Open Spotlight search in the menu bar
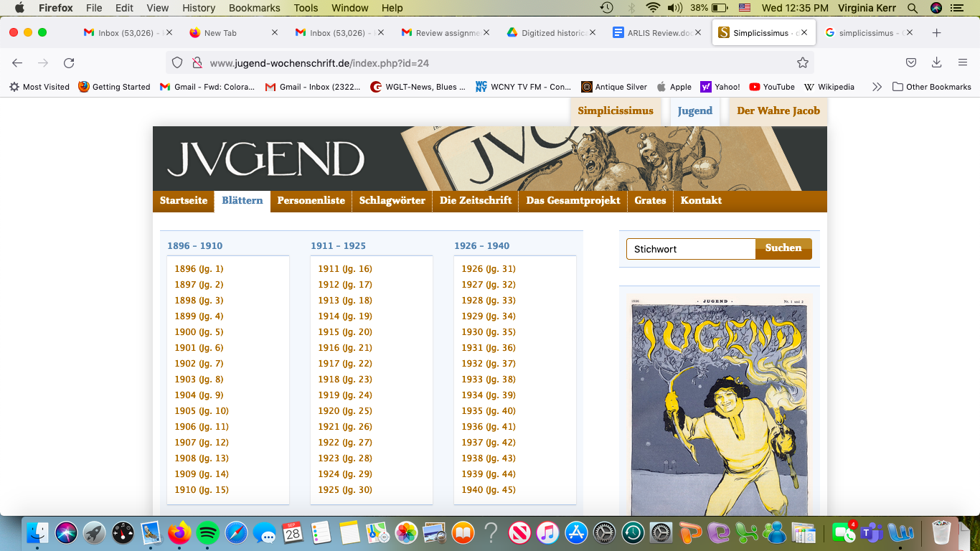The height and width of the screenshot is (551, 980). (913, 8)
